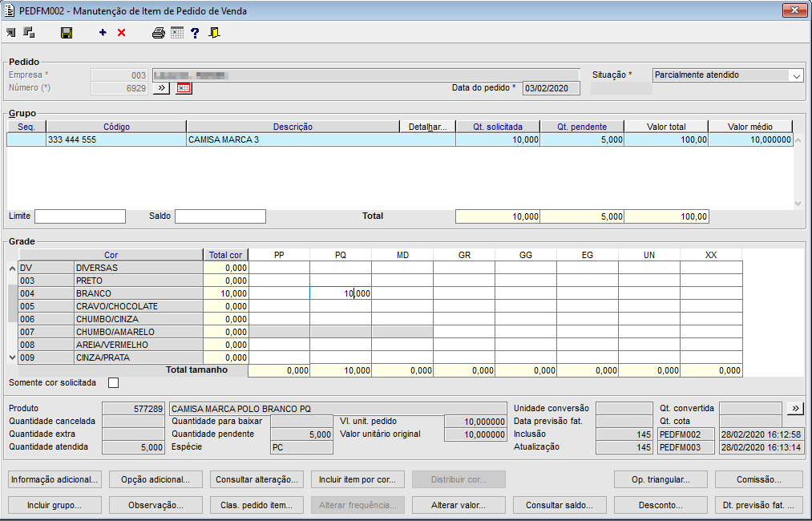Click the Informação adicional button

point(55,479)
